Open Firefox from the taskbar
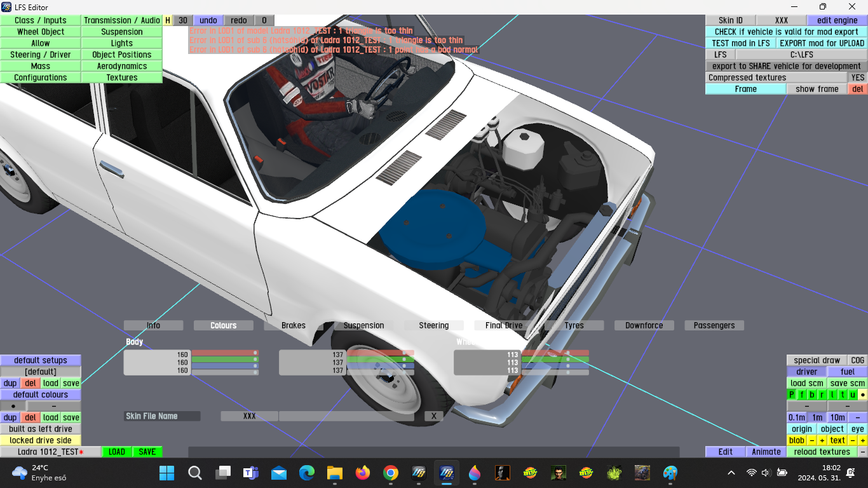This screenshot has height=488, width=868. click(x=363, y=473)
